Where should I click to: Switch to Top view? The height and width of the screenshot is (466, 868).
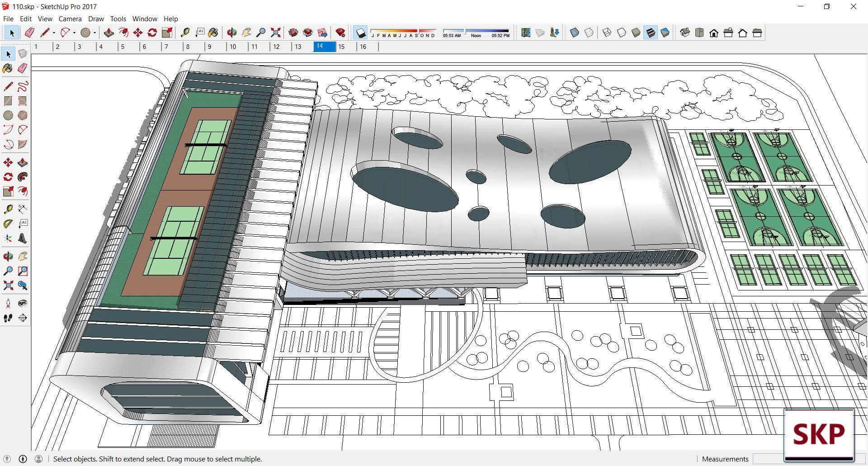coord(699,33)
